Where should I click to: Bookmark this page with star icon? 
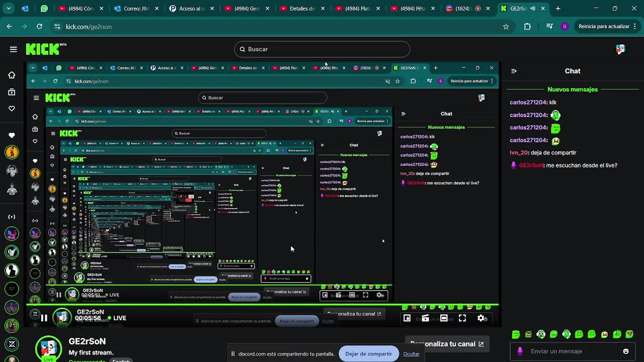click(506, 27)
